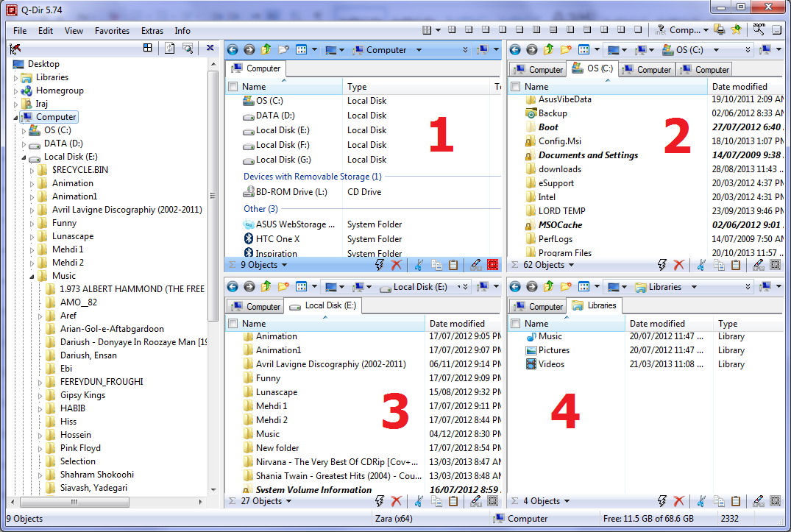Click the red square icon in 9 Objects bar
The width and height of the screenshot is (791, 532).
[492, 265]
